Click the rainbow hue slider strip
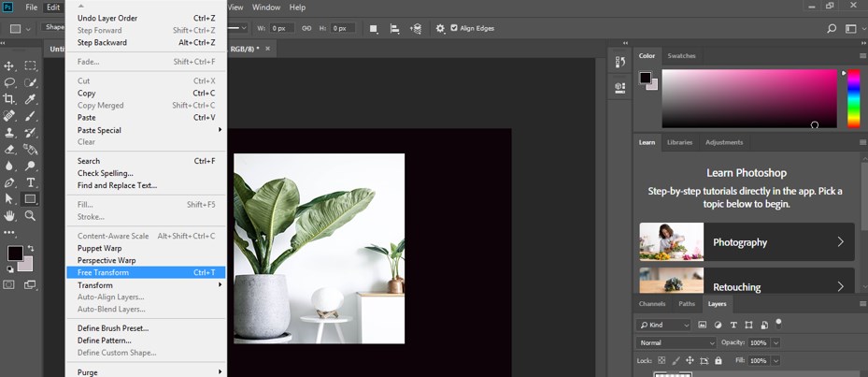The height and width of the screenshot is (377, 868). pos(853,98)
